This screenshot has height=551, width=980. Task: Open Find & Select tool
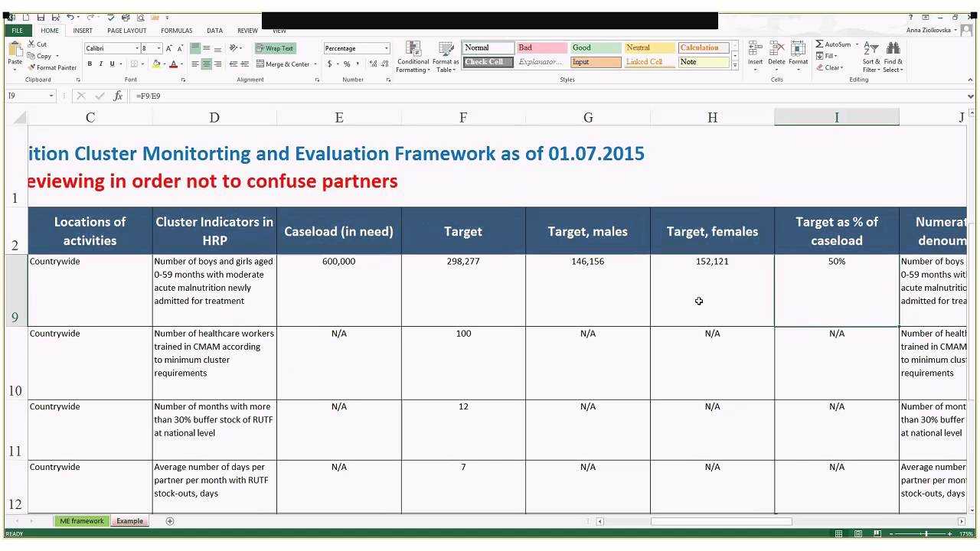pos(893,51)
